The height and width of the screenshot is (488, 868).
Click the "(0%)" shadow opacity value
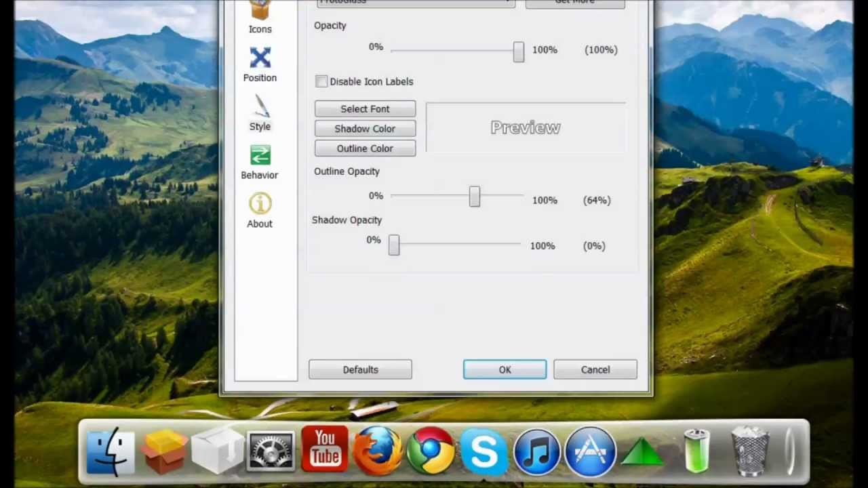594,245
